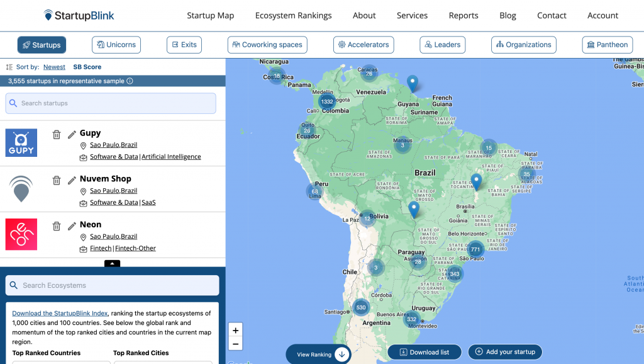Open the 771 cluster near Sao Paulo
This screenshot has height=364, width=644.
coord(475,249)
